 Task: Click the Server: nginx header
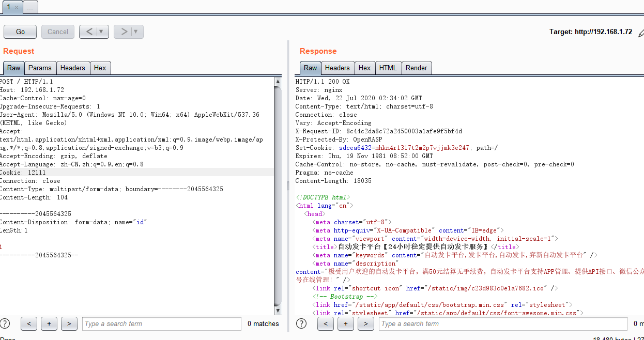[x=319, y=90]
